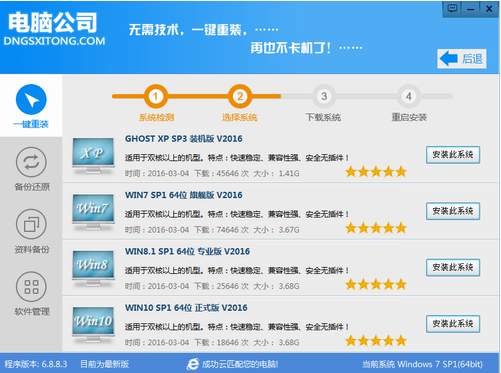Click the Win7 size value 3.67G
501x373 pixels.
coord(289,230)
